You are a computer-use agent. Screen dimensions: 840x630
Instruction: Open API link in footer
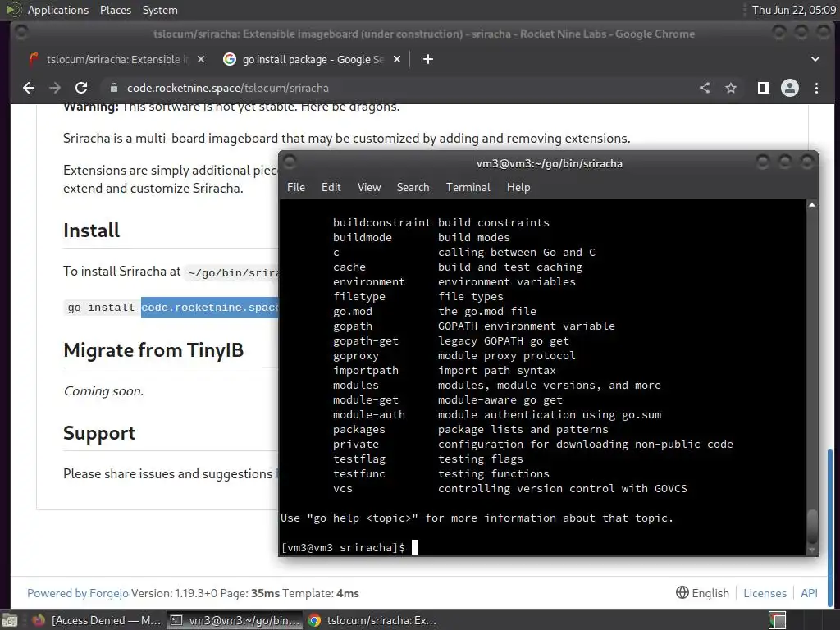point(809,593)
